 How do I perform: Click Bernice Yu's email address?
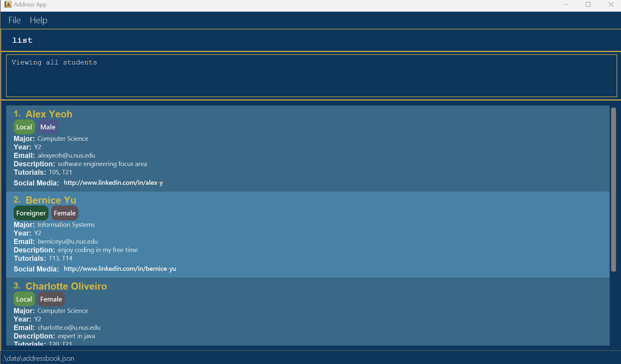pos(68,241)
